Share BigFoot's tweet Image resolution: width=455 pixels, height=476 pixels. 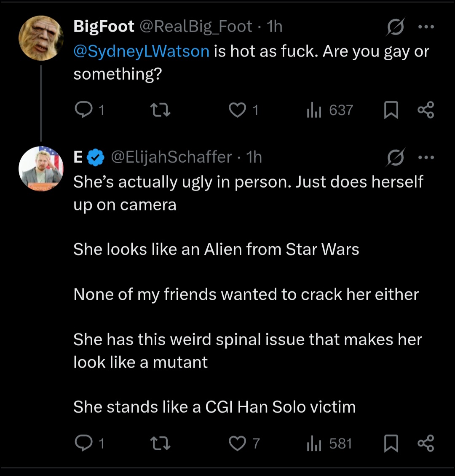(x=426, y=110)
